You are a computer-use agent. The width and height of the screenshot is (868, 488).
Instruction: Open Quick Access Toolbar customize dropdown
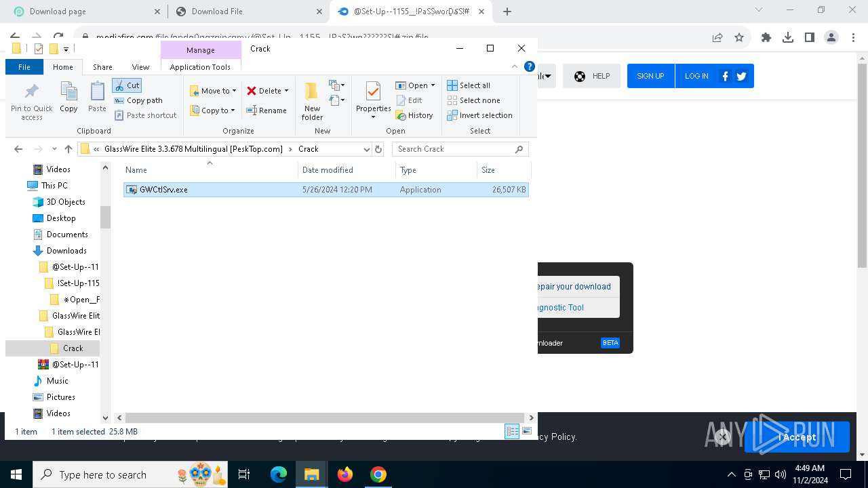tap(66, 49)
